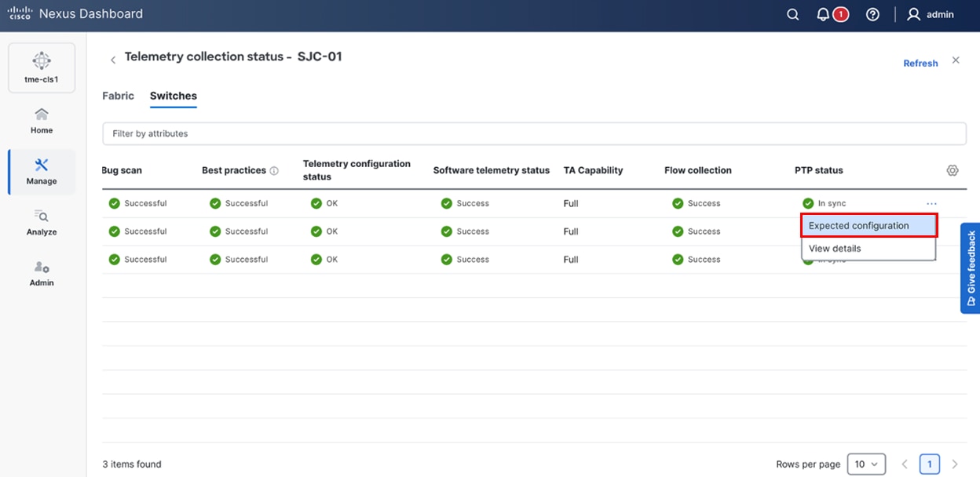Switch to the Fabric tab
Viewport: 980px width, 477px height.
click(118, 96)
